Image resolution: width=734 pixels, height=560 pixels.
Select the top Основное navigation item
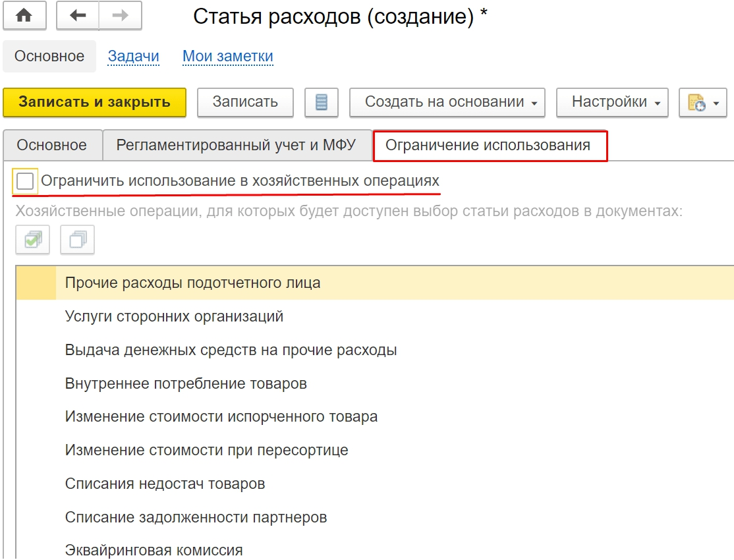[x=49, y=56]
